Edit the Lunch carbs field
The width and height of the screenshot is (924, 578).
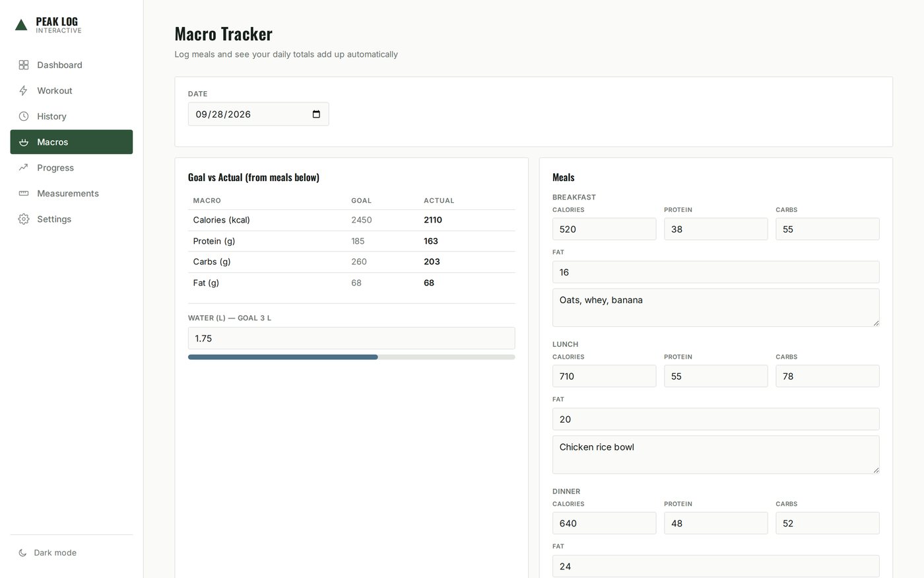pos(827,377)
